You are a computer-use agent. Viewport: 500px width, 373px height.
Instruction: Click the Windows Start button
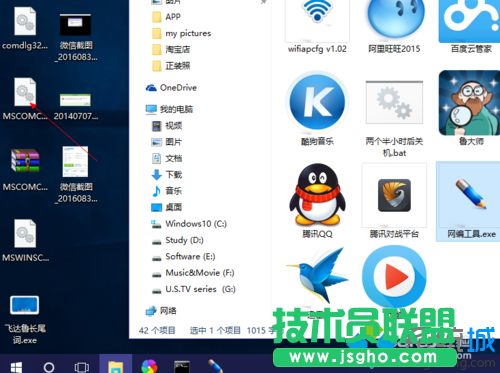(x=16, y=367)
